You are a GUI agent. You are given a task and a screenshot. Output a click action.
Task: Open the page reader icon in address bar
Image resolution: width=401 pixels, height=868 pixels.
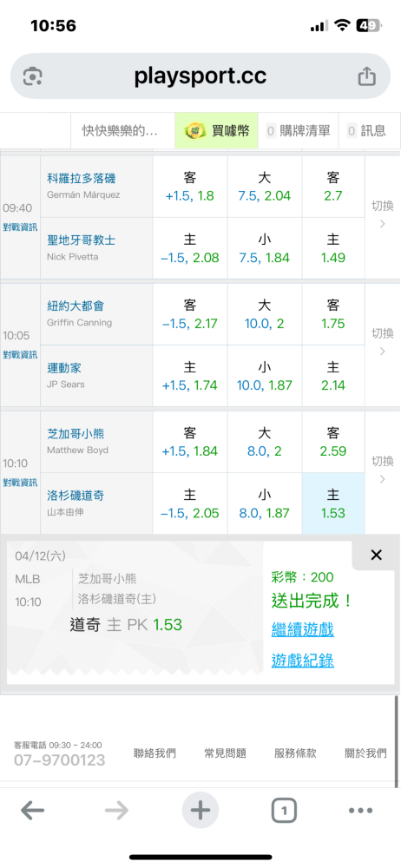[33, 76]
